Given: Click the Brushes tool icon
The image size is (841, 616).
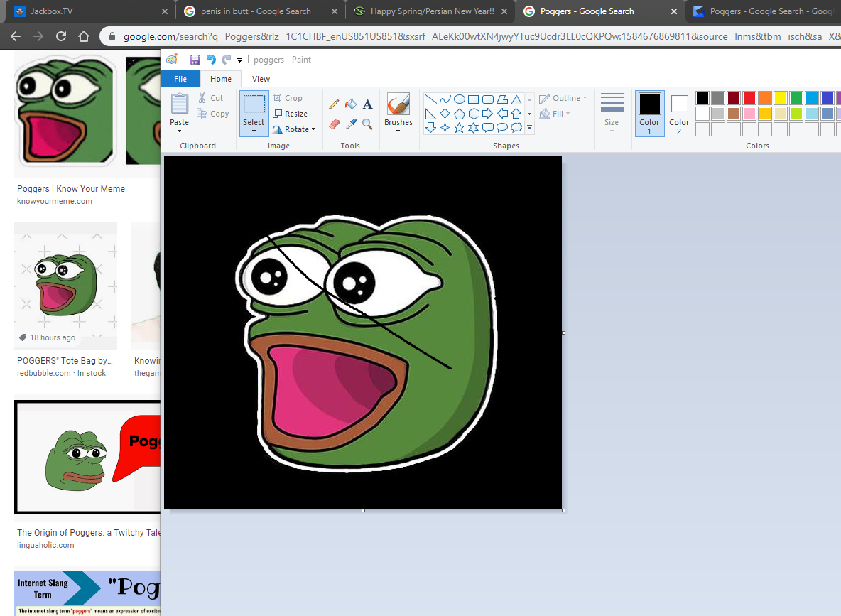Looking at the screenshot, I should 398,104.
